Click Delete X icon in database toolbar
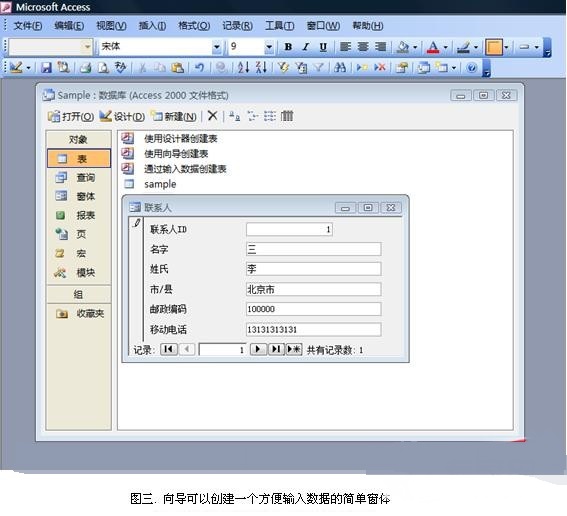567x516 pixels. (213, 116)
